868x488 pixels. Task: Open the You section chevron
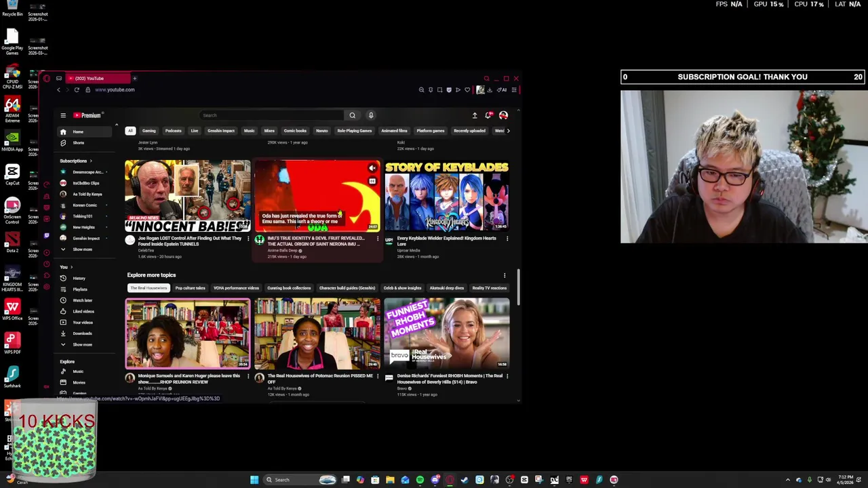(71, 267)
